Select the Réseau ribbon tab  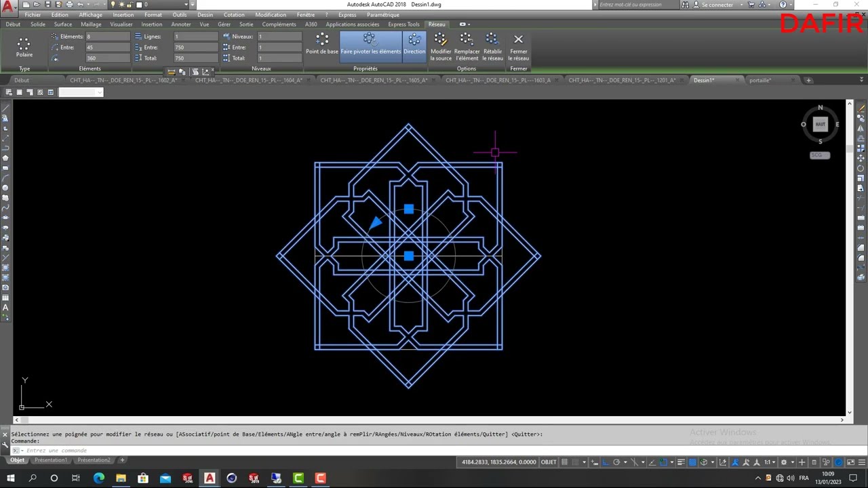click(437, 24)
